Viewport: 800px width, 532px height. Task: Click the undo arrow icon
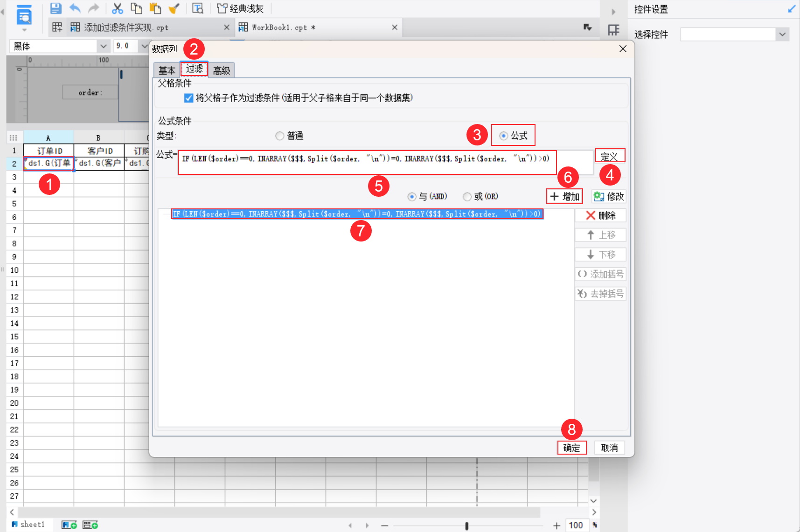click(75, 8)
